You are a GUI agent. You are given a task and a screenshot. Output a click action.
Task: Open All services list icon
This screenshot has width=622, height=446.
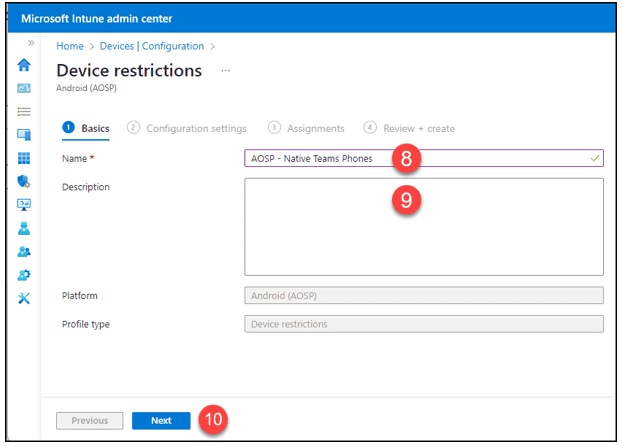pyautogui.click(x=24, y=112)
